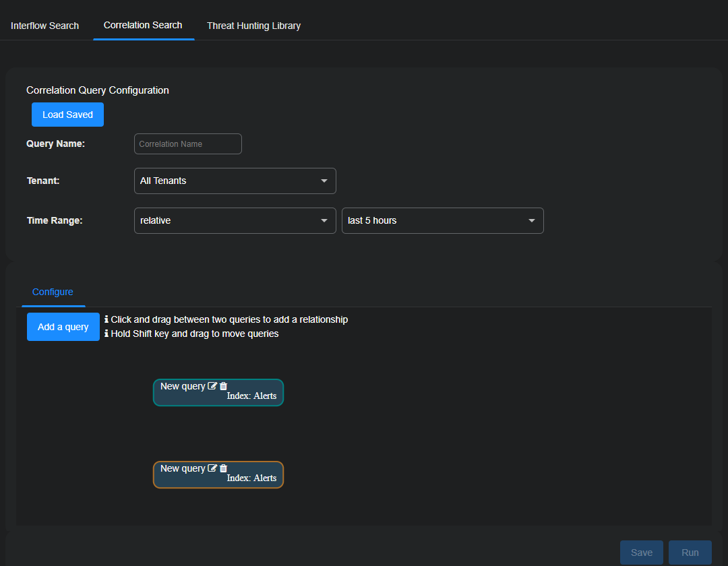Image resolution: width=728 pixels, height=566 pixels.
Task: Open the relative time range type dropdown
Action: point(235,220)
